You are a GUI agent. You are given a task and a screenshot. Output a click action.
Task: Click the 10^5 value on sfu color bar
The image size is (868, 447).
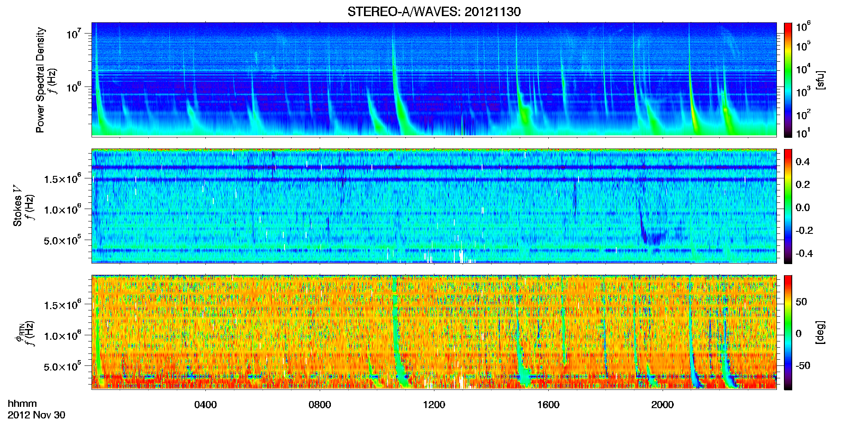coord(803,46)
